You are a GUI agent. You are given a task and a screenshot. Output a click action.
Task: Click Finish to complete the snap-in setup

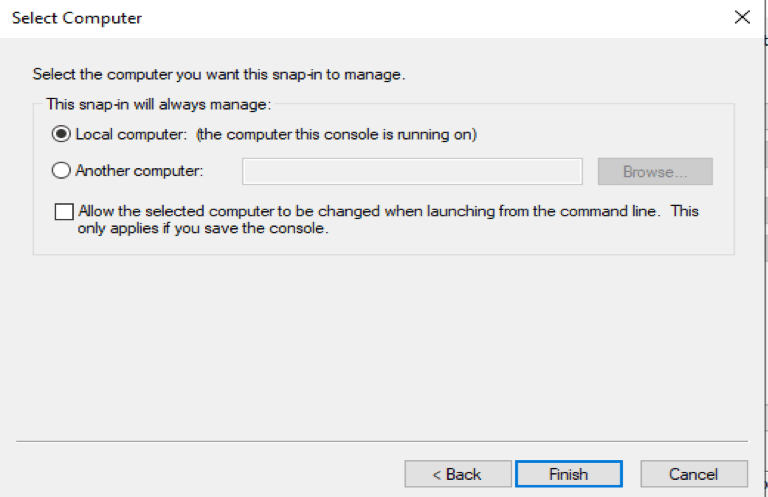pyautogui.click(x=568, y=474)
